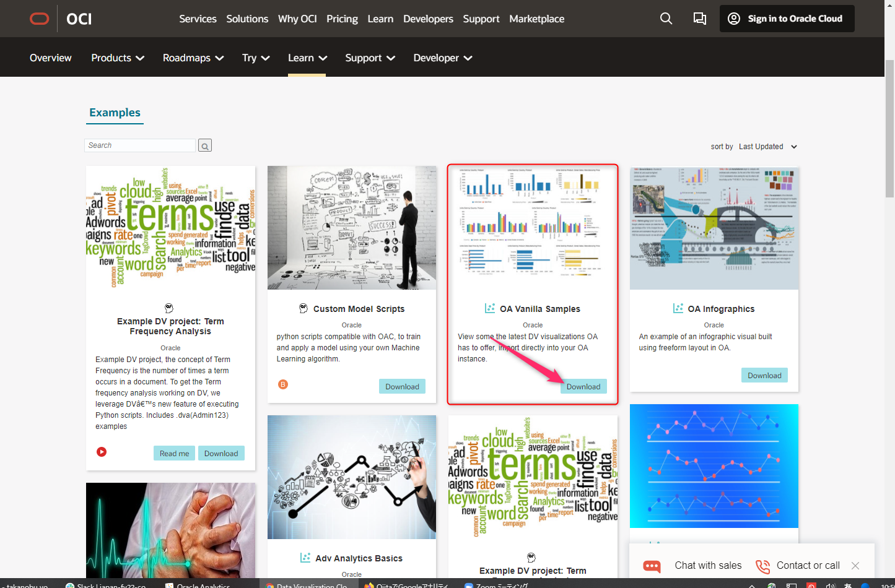Screen dimensions: 895x588
Task: Click the orange B badge on Custom Model Scripts
Action: click(283, 384)
